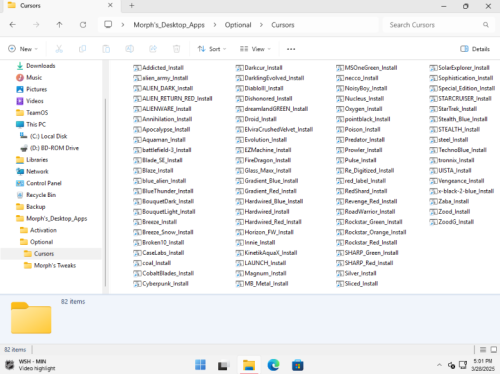500x374 pixels.
Task: Open Microsoft Store from taskbar
Action: click(297, 365)
